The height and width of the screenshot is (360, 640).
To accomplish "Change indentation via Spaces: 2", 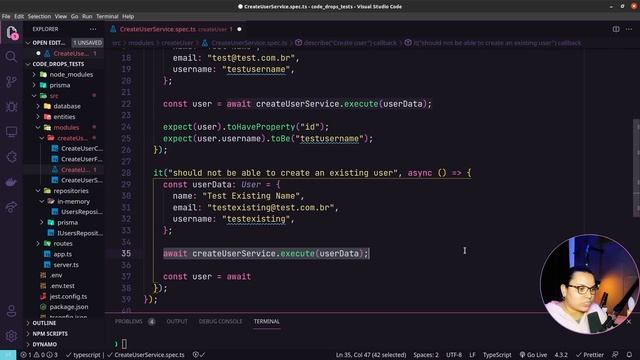I will click(426, 355).
